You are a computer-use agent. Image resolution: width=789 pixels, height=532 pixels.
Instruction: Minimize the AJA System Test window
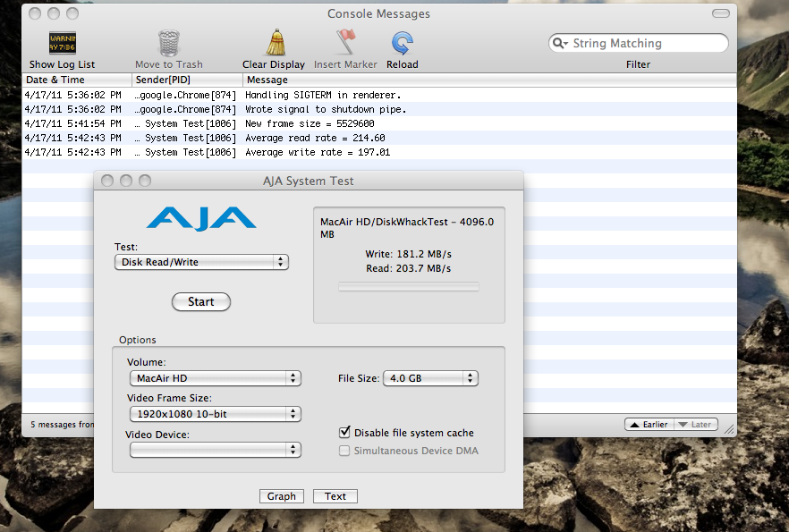coord(126,181)
